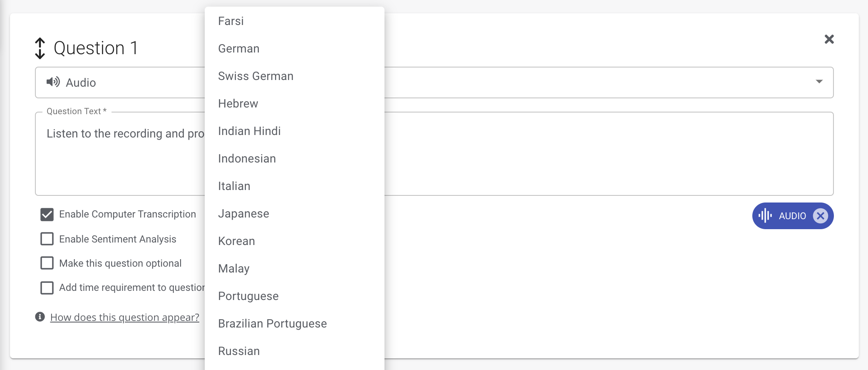Check Add time requirement to question
868x370 pixels.
click(47, 287)
